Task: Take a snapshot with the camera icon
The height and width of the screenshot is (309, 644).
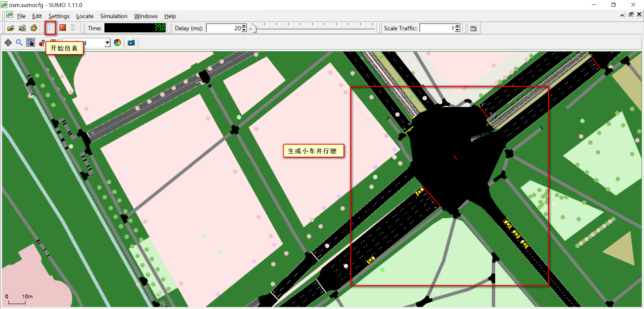Action: tap(131, 43)
